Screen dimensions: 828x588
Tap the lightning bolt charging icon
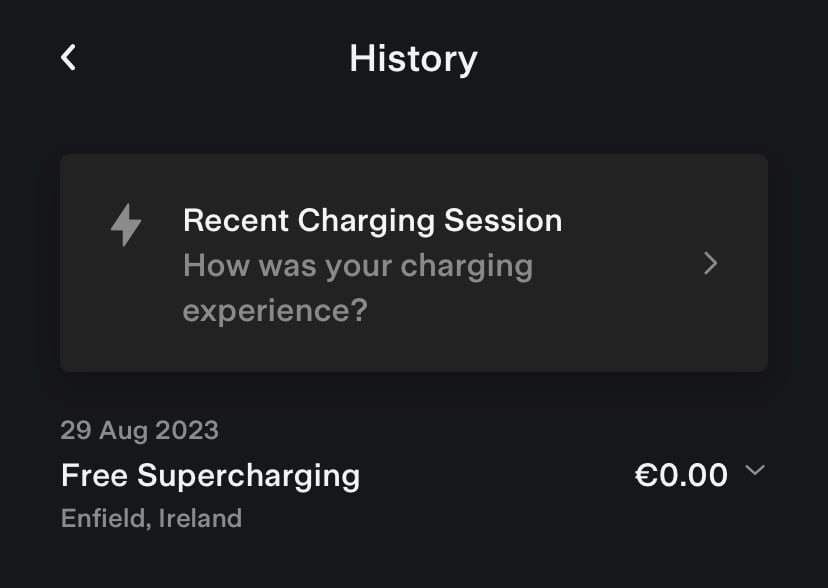(x=126, y=225)
